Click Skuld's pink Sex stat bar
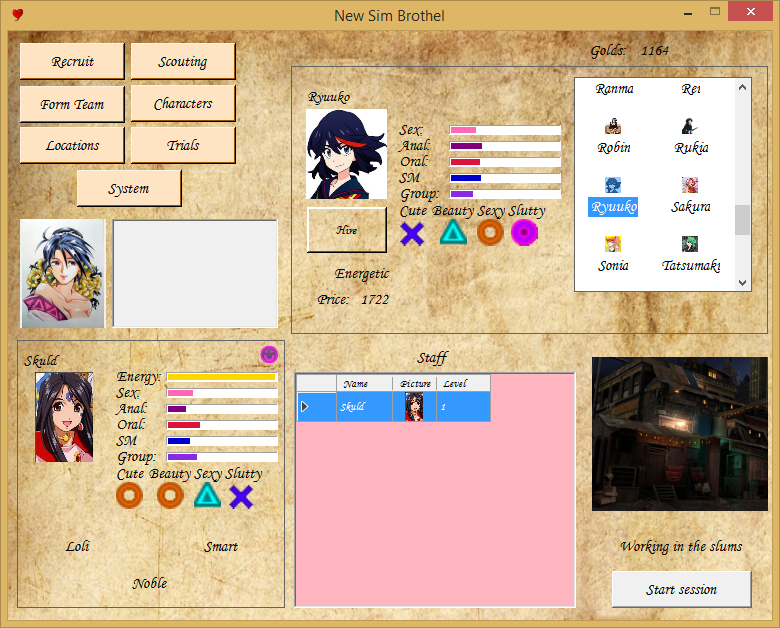 pyautogui.click(x=222, y=393)
